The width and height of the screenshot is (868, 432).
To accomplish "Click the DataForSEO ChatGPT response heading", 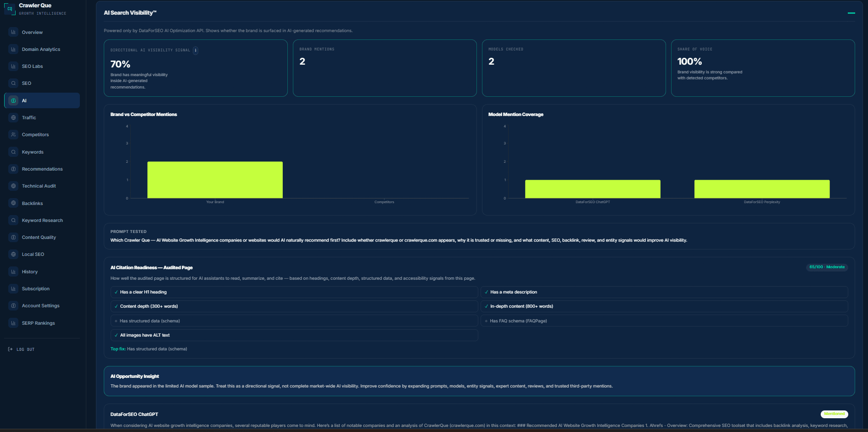I will [134, 415].
